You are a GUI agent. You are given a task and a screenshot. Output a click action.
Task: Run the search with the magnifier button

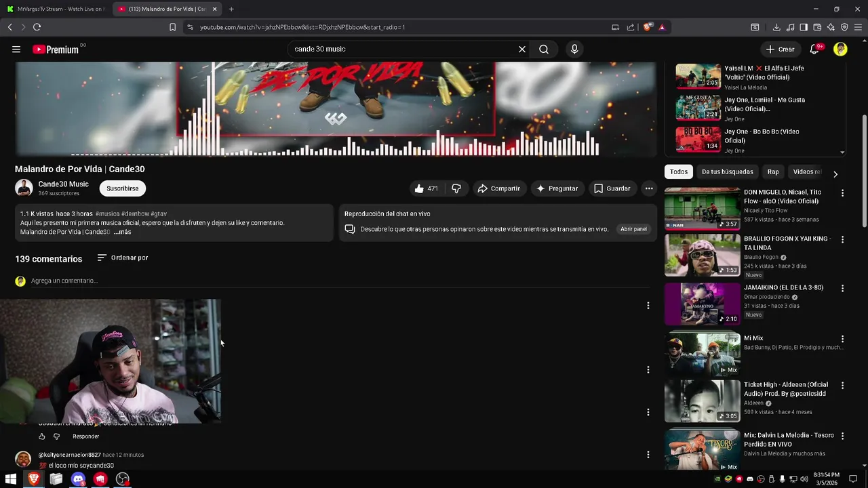(x=544, y=49)
